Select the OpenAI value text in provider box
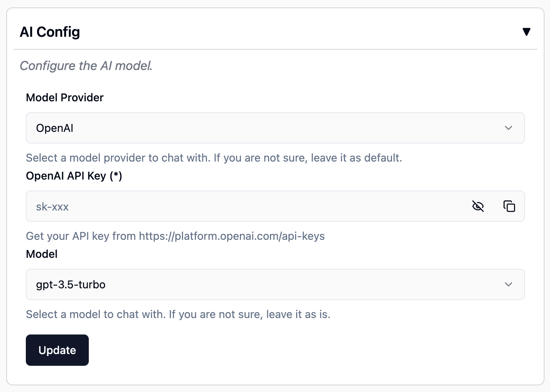The image size is (550, 392). (x=55, y=128)
